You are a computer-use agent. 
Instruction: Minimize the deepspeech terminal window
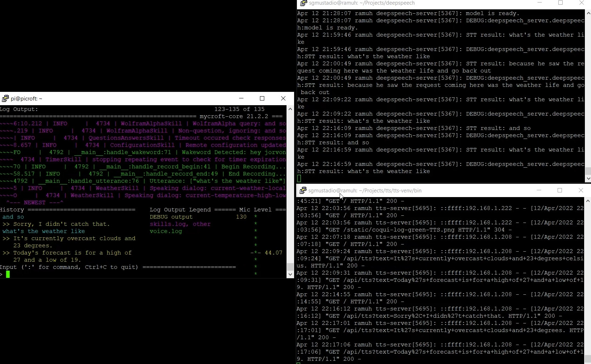540,3
